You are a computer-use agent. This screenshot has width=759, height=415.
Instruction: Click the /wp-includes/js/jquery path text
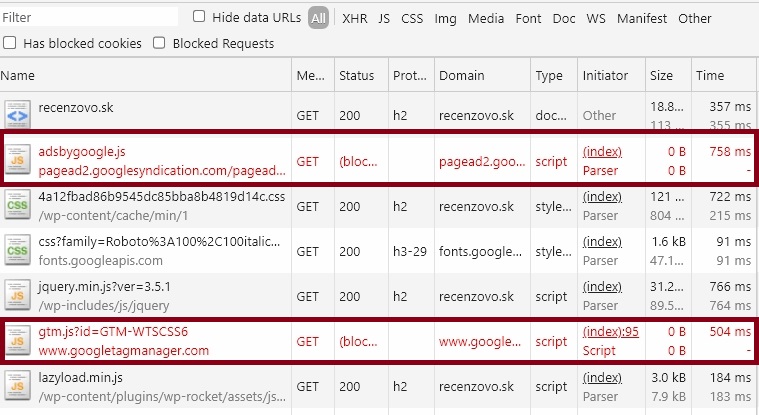pyautogui.click(x=104, y=306)
